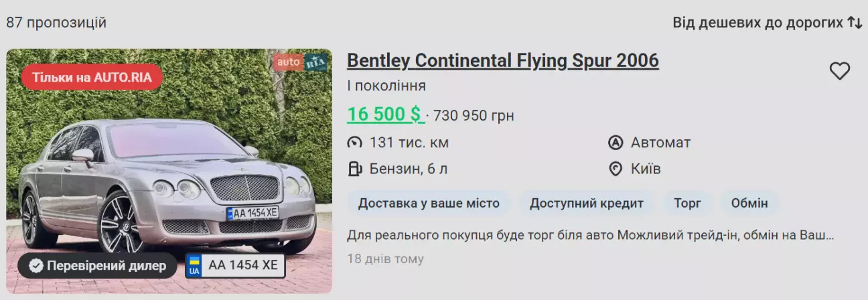Viewport: 868px width, 300px height.
Task: Add listing to favorites with heart icon
Action: [x=839, y=71]
